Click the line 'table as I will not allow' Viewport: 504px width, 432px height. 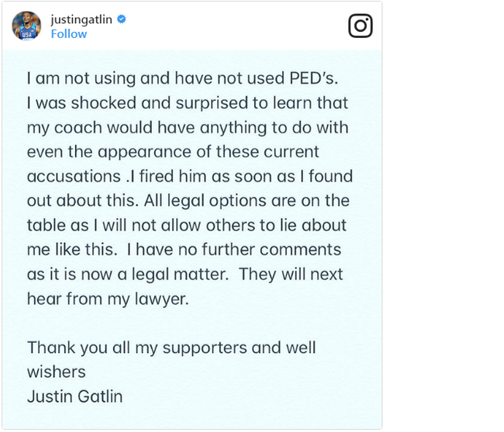pyautogui.click(x=187, y=226)
